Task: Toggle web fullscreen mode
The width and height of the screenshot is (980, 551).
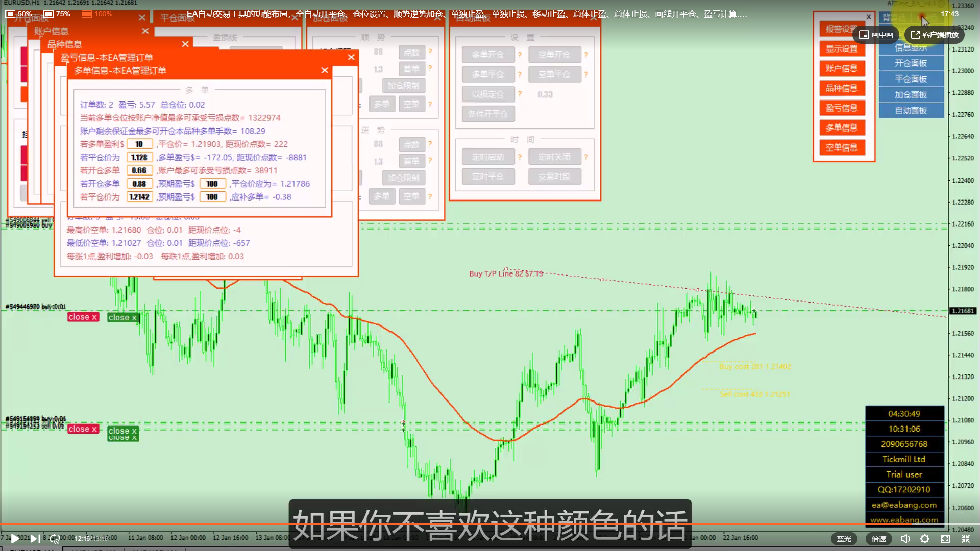Action: click(945, 539)
